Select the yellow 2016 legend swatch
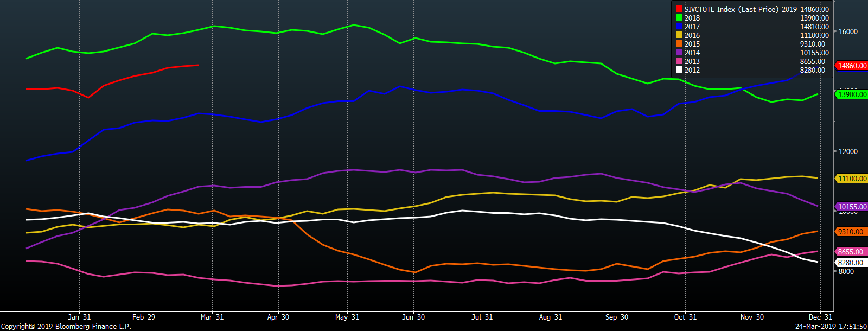868x331 pixels. 679,35
